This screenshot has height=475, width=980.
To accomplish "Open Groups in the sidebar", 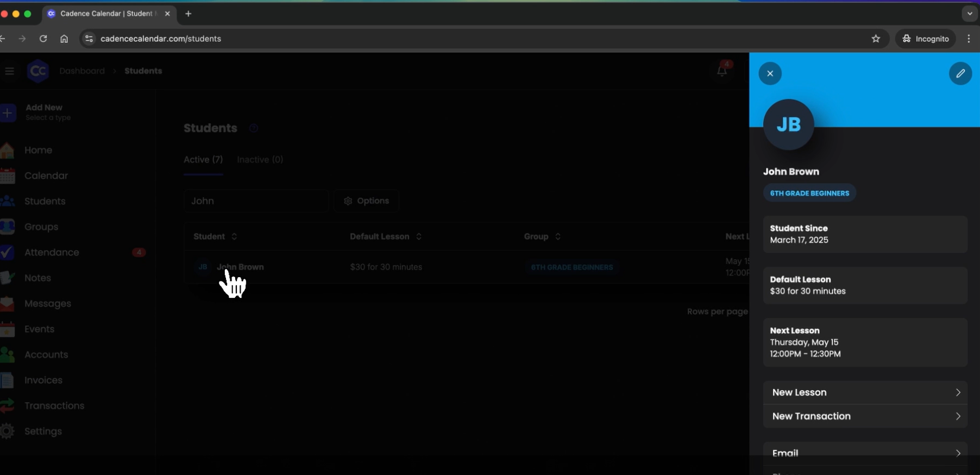I will [41, 227].
